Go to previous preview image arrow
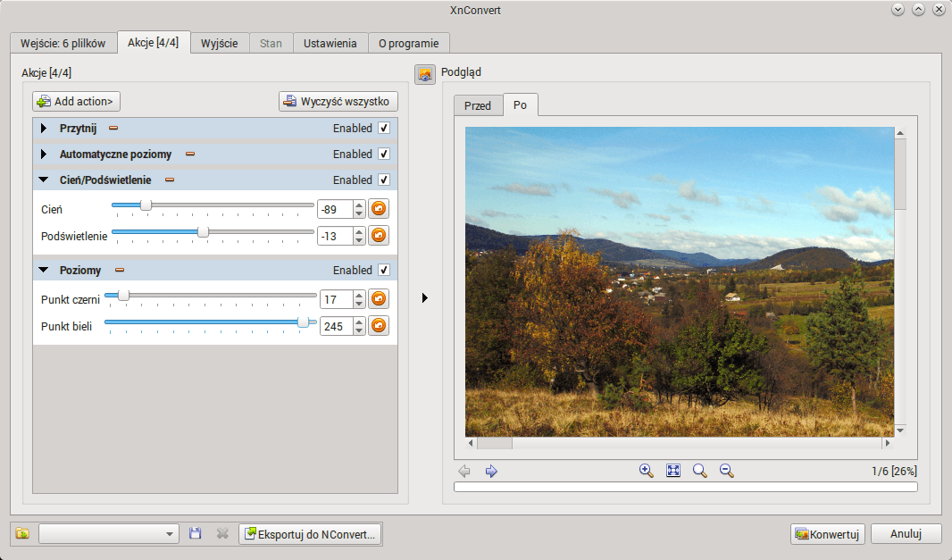The width and height of the screenshot is (952, 560). click(x=464, y=471)
